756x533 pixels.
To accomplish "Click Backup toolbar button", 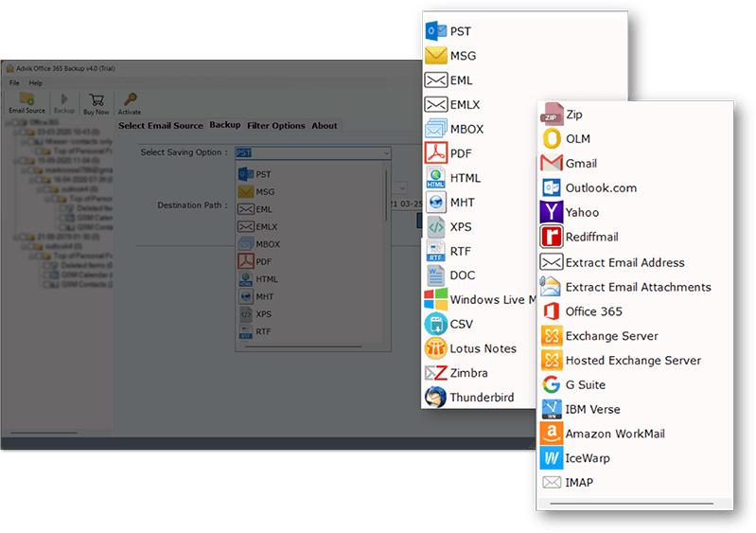I will click(64, 103).
